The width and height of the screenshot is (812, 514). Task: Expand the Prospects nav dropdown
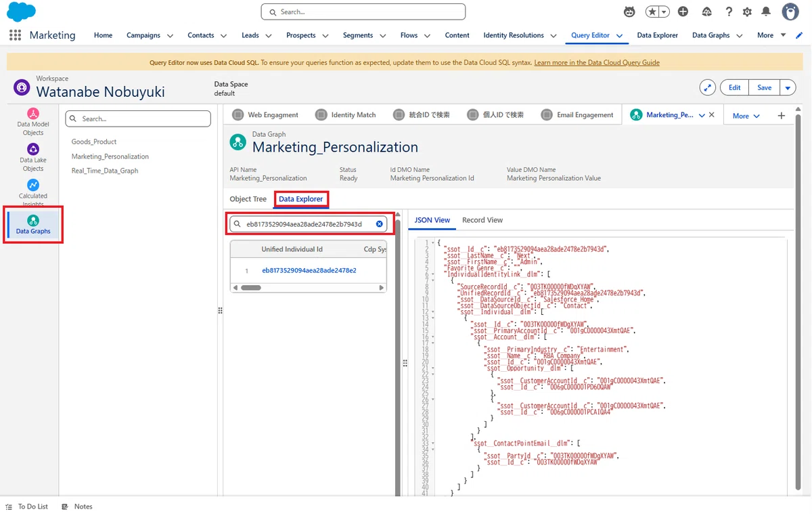(325, 36)
